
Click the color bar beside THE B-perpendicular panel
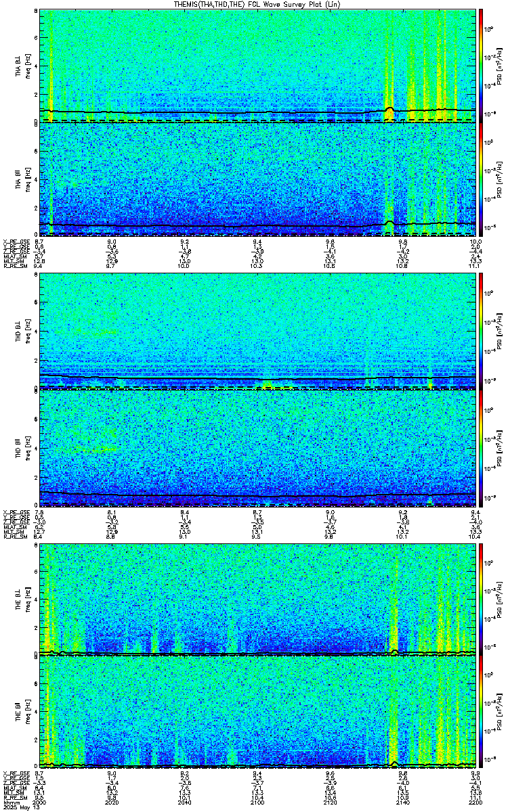(481, 600)
